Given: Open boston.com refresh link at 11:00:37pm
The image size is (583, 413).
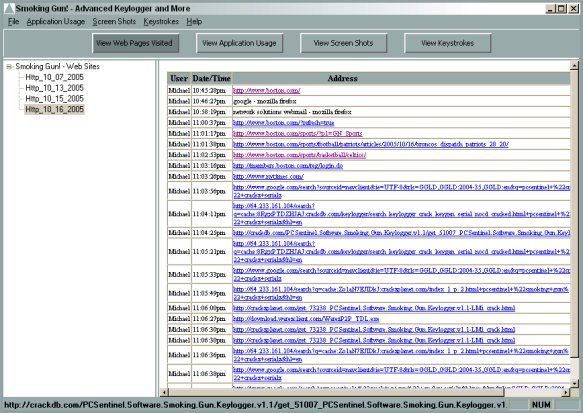Looking at the screenshot, I should (283, 123).
